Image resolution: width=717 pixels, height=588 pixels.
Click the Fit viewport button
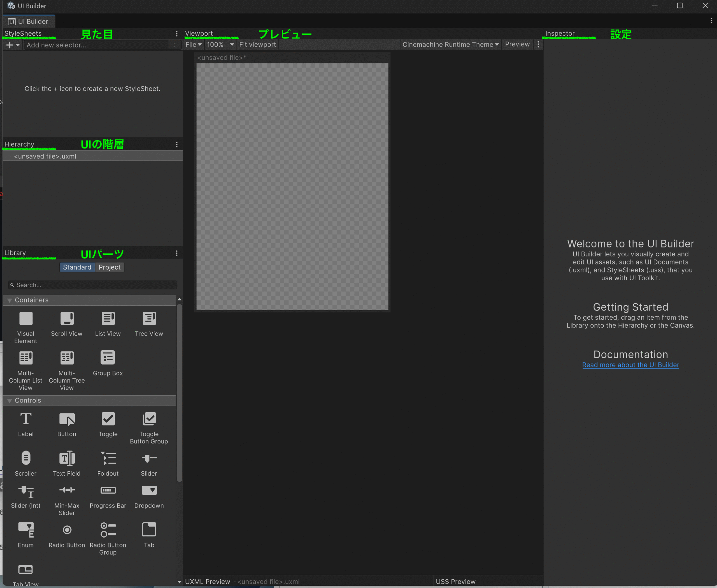point(257,44)
